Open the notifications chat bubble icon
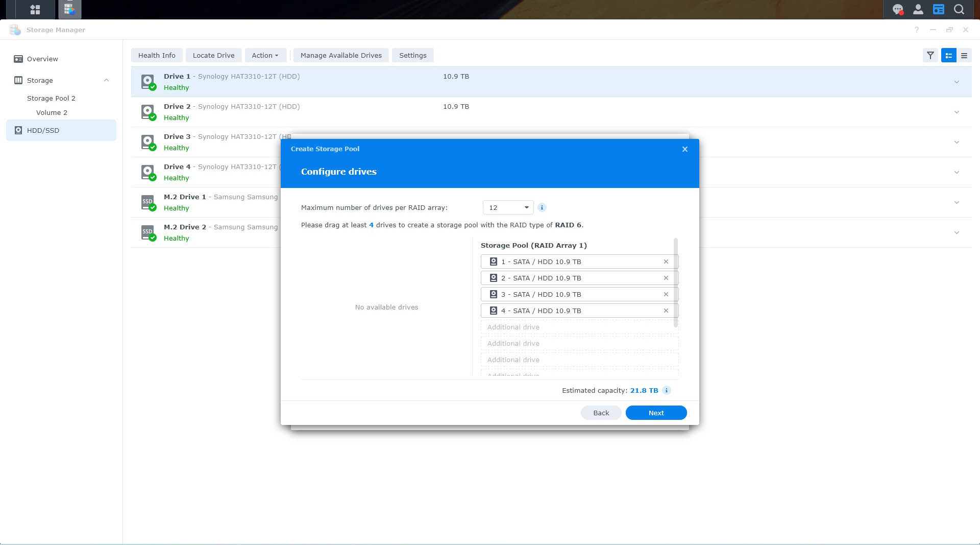Image resolution: width=980 pixels, height=545 pixels. 898,9
